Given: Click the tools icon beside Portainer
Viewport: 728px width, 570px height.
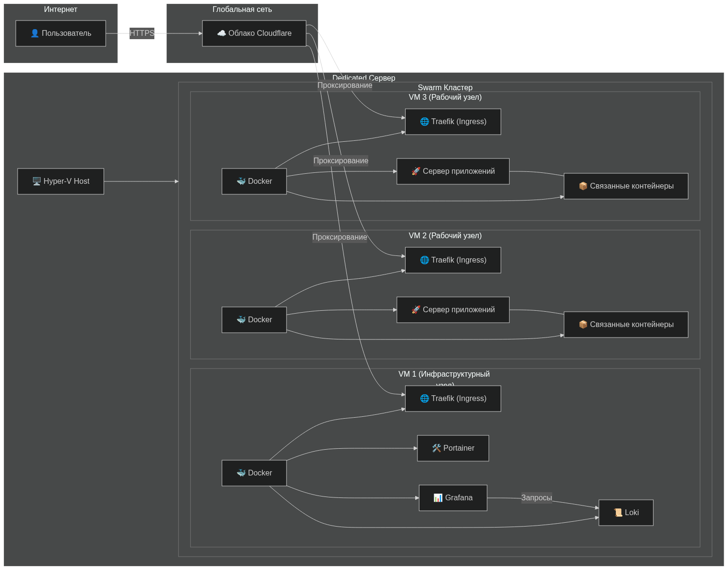Looking at the screenshot, I should click(x=436, y=448).
